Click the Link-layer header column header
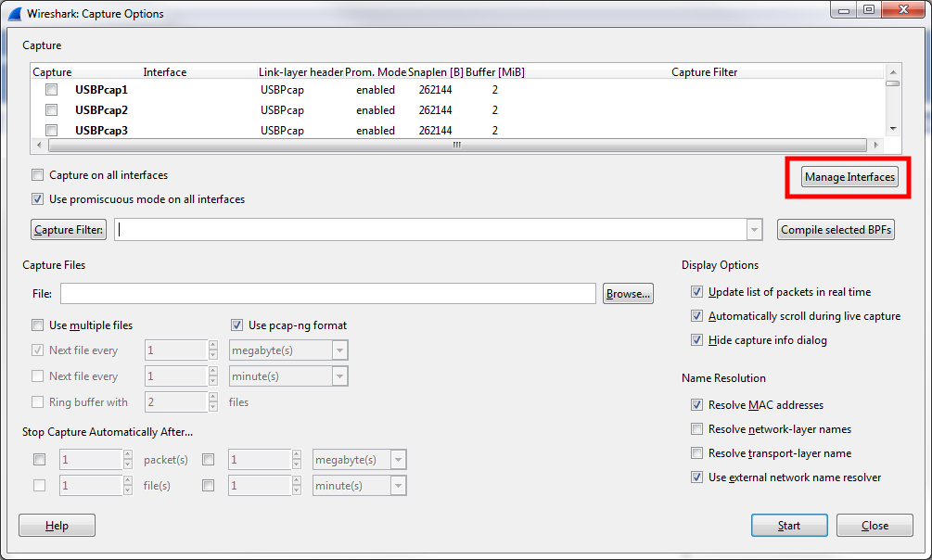 pos(300,72)
